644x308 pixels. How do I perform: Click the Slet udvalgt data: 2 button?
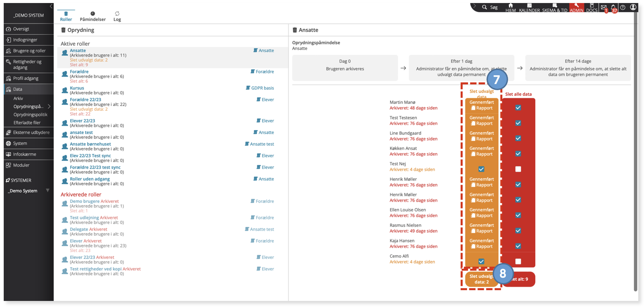(482, 279)
